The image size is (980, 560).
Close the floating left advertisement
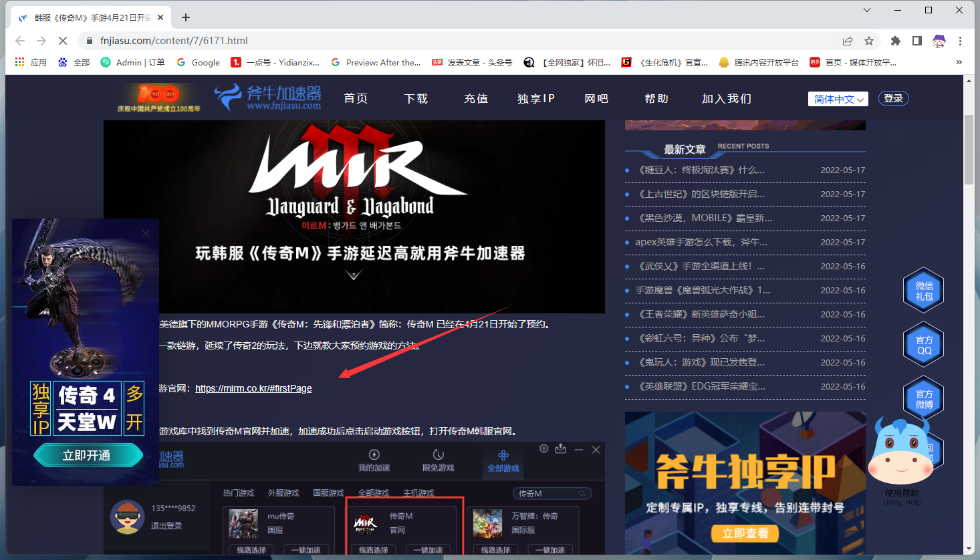click(146, 233)
